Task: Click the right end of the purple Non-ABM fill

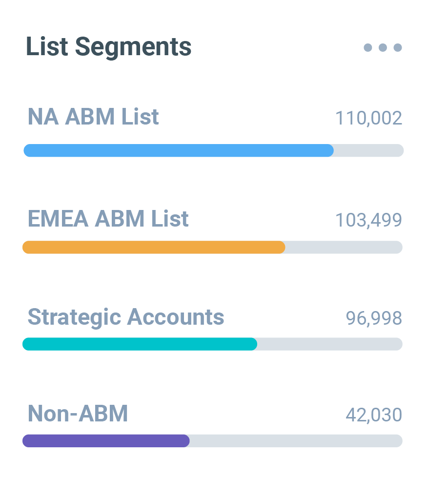Action: click(185, 440)
